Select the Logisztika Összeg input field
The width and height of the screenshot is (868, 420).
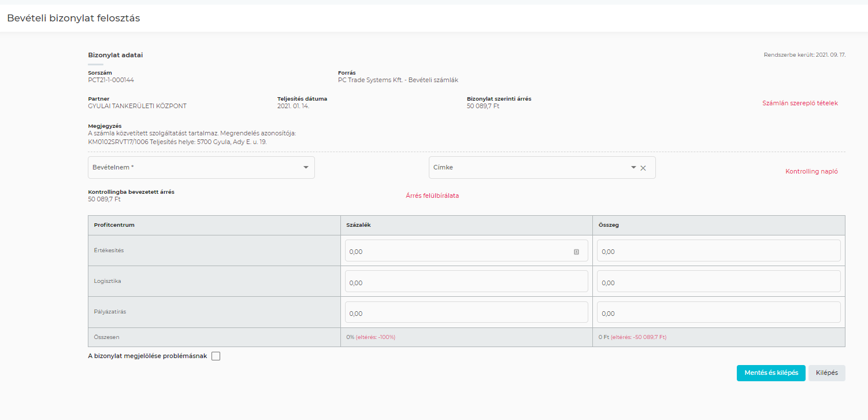[718, 282]
